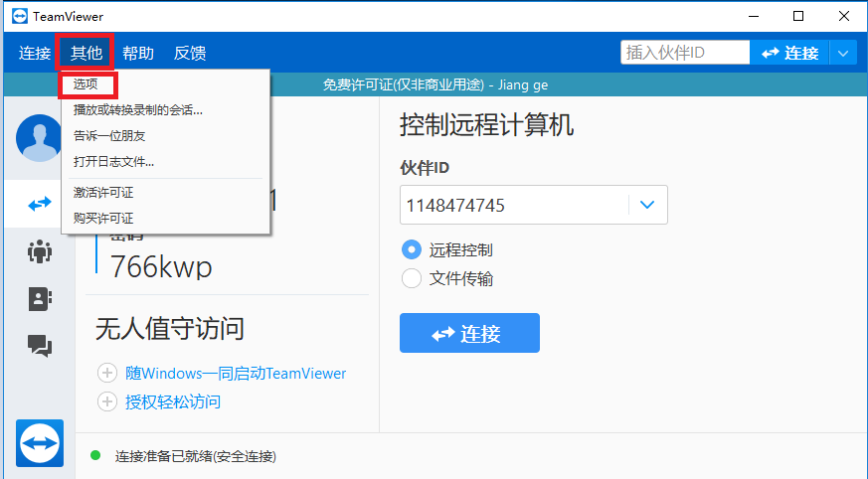
Task: Click the 插入伙伴ID search field
Action: (x=685, y=53)
